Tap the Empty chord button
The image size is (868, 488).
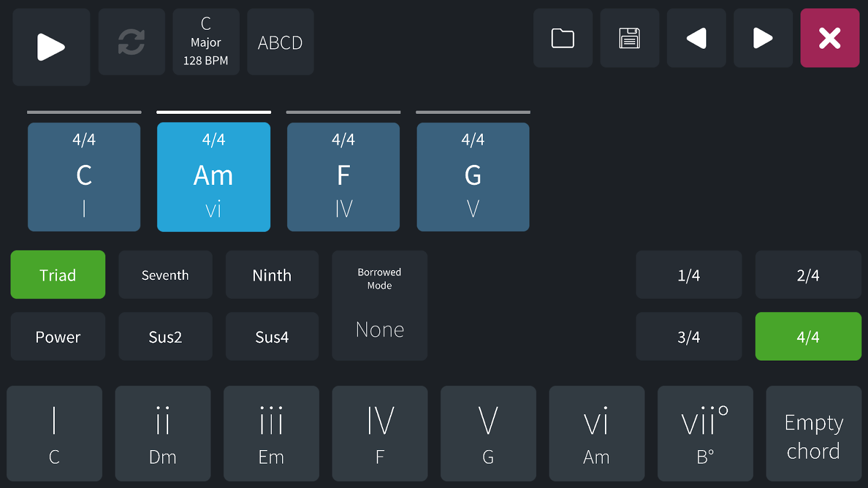[x=813, y=433]
